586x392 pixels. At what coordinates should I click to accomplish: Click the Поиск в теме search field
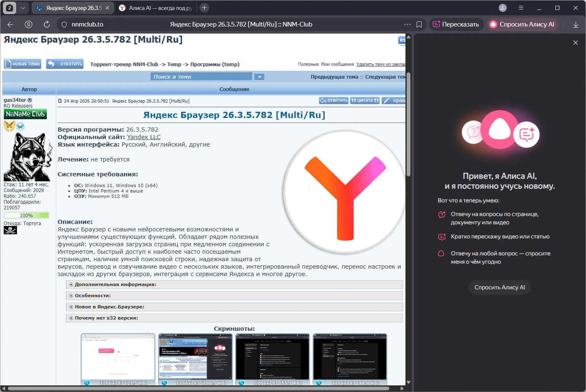201,77
